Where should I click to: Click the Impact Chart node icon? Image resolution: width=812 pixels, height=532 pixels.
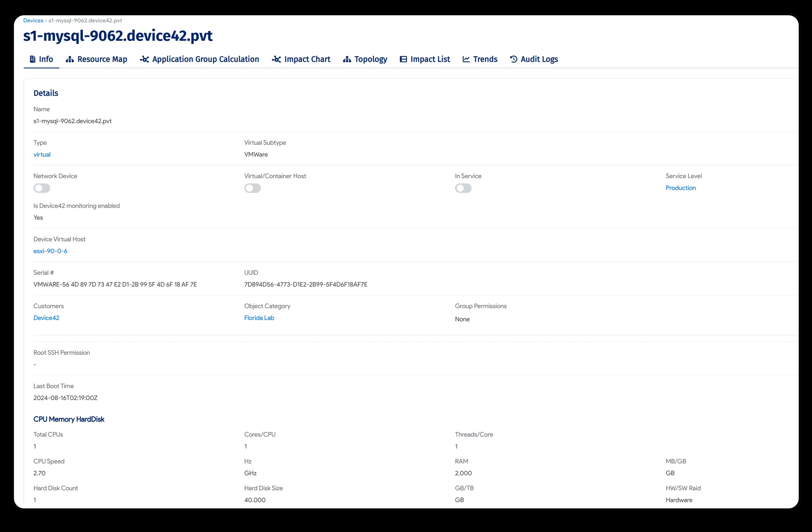pyautogui.click(x=276, y=59)
